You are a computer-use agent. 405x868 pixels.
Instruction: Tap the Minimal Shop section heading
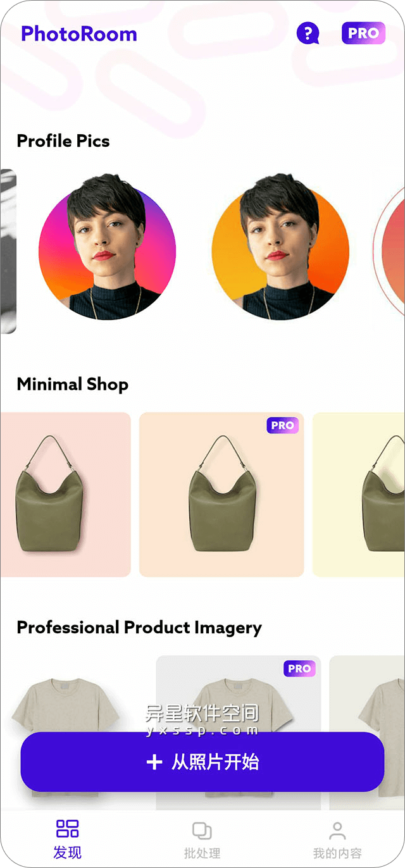[x=73, y=384]
